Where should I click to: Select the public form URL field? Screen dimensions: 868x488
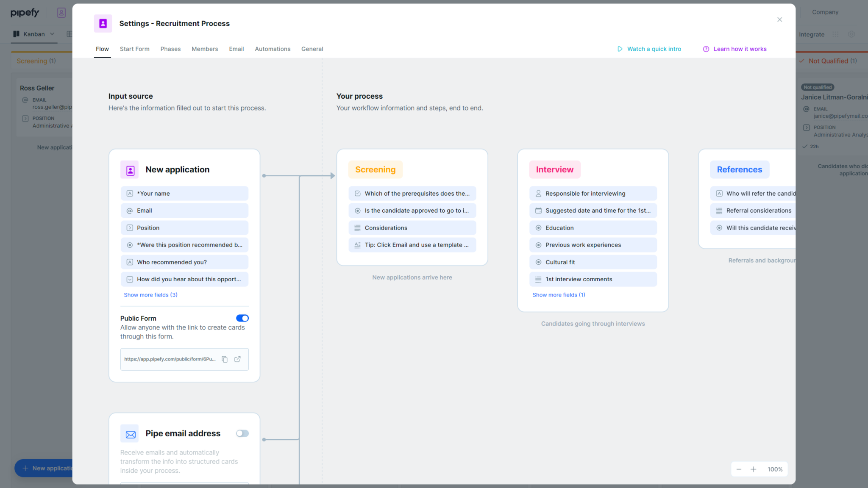click(170, 359)
